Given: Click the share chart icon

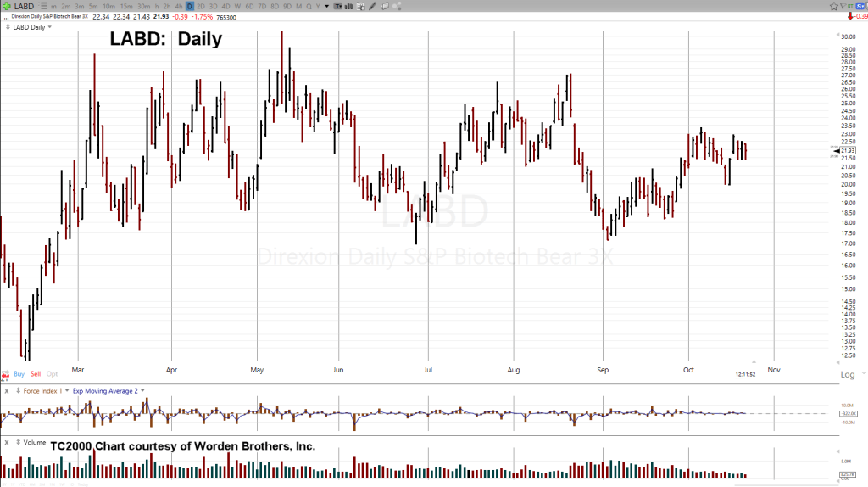Looking at the screenshot, I should click(x=398, y=6).
